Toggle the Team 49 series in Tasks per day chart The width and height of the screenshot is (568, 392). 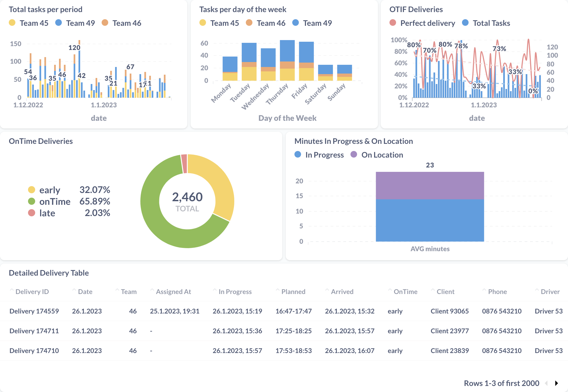point(295,23)
